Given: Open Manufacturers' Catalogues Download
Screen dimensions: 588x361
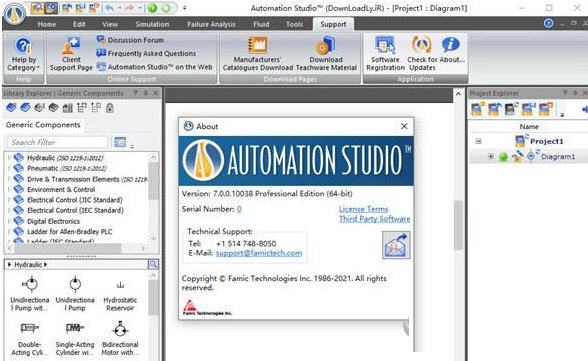Looking at the screenshot, I should click(x=258, y=54).
